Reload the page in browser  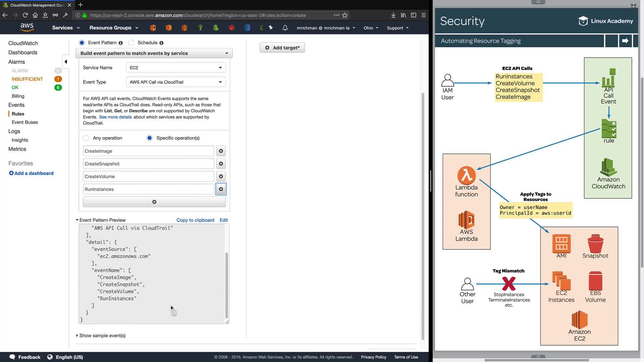click(x=25, y=15)
